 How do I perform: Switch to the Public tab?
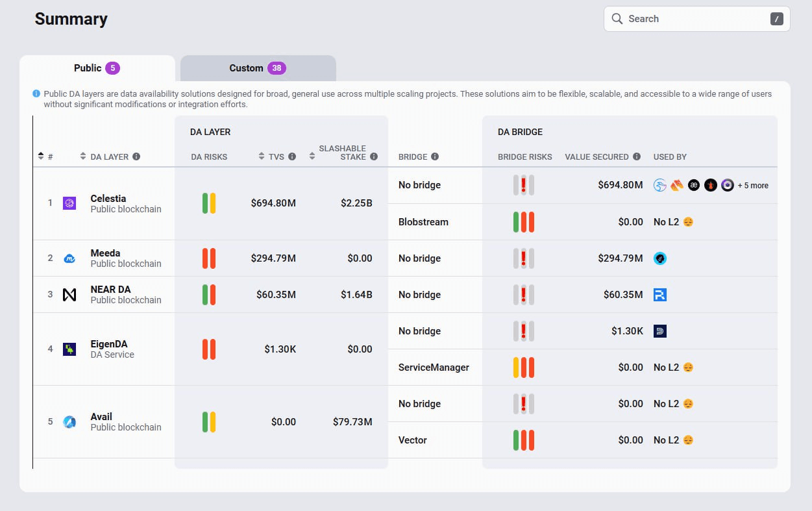point(97,68)
